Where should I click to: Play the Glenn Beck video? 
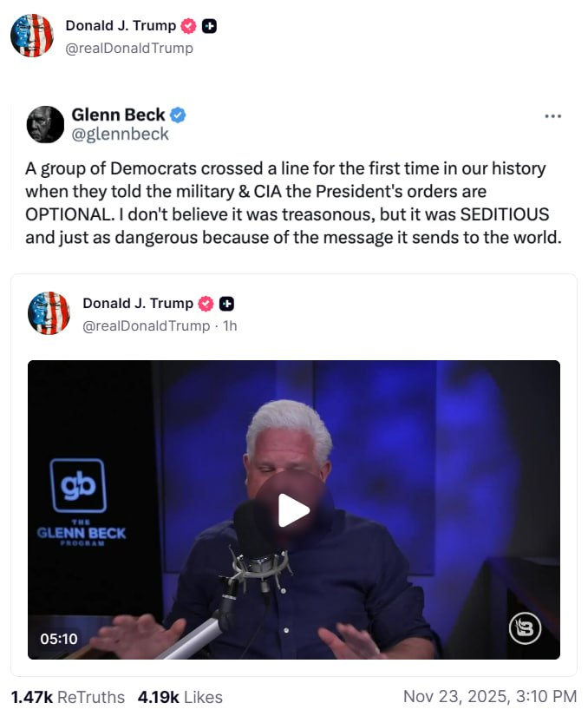pos(294,510)
